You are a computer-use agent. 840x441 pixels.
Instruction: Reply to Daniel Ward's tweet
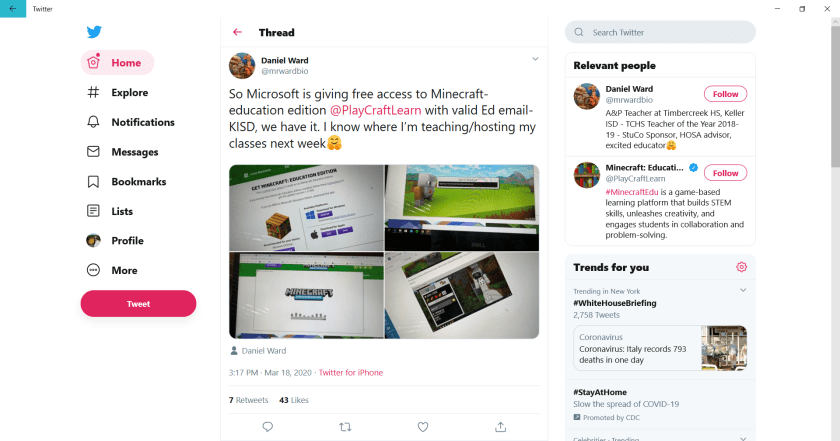click(268, 427)
